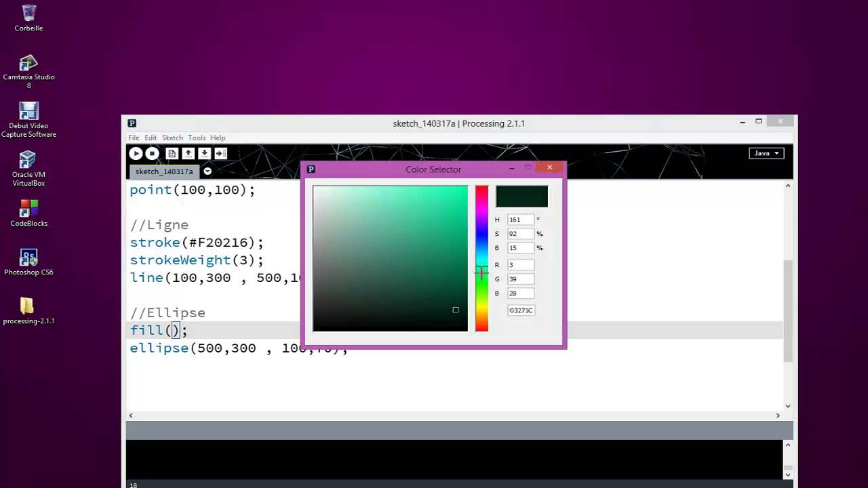Click the editor vertical scrollbar thumb
Image resolution: width=868 pixels, height=488 pixels.
[788, 310]
